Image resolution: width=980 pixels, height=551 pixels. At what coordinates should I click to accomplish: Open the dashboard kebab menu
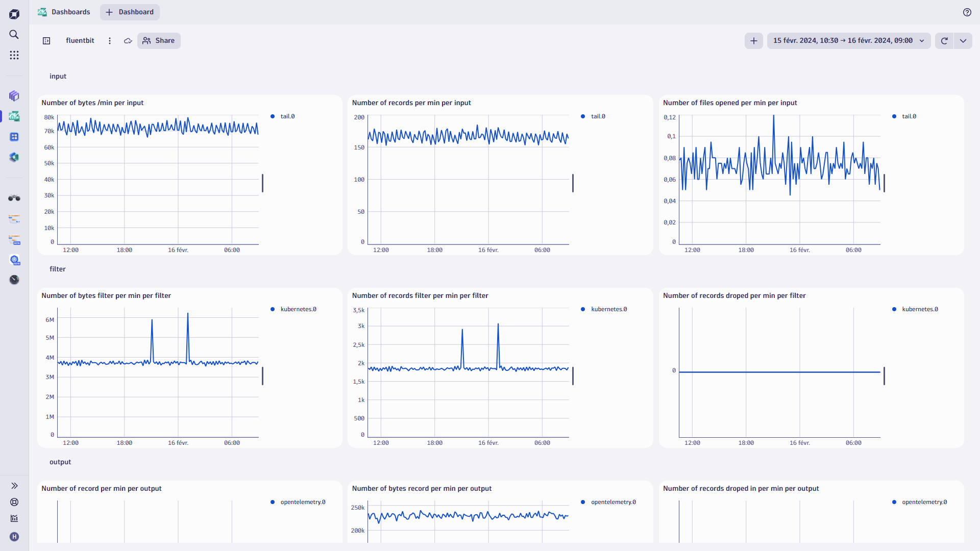pyautogui.click(x=109, y=40)
